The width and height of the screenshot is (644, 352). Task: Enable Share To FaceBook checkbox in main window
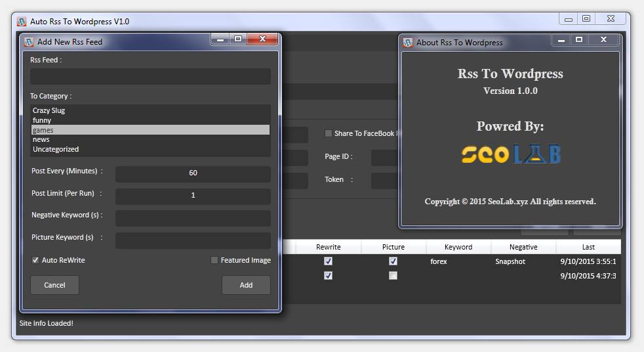coord(328,133)
